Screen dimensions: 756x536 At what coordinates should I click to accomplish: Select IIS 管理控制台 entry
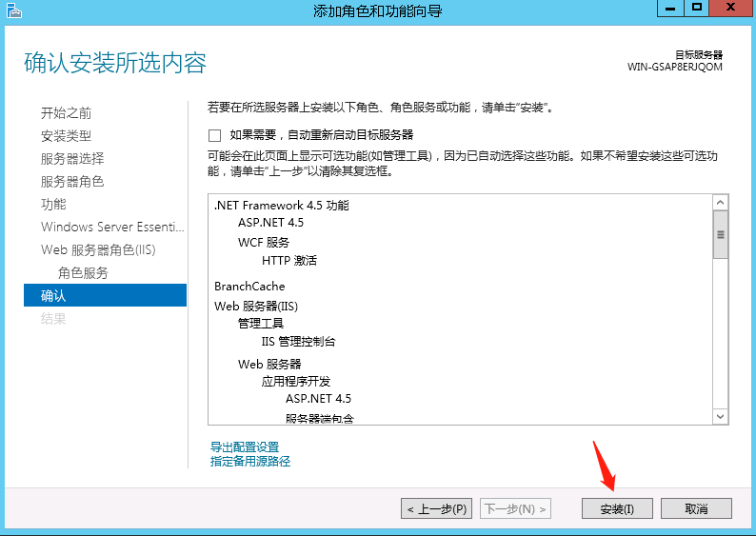tap(298, 342)
